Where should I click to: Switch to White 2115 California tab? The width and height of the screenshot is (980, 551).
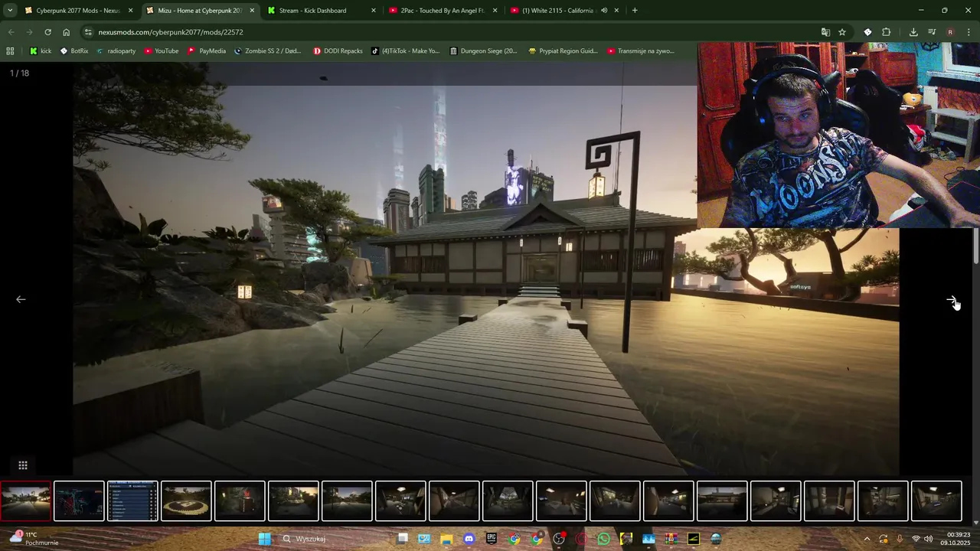click(x=565, y=11)
